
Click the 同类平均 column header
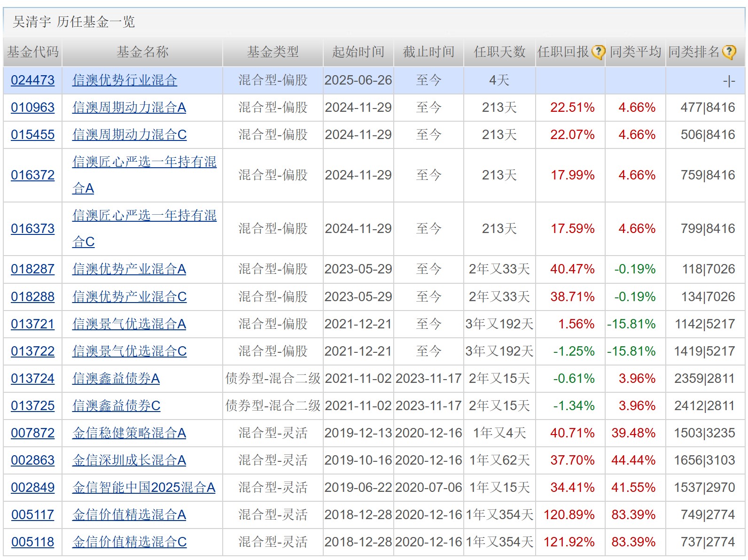(x=635, y=52)
